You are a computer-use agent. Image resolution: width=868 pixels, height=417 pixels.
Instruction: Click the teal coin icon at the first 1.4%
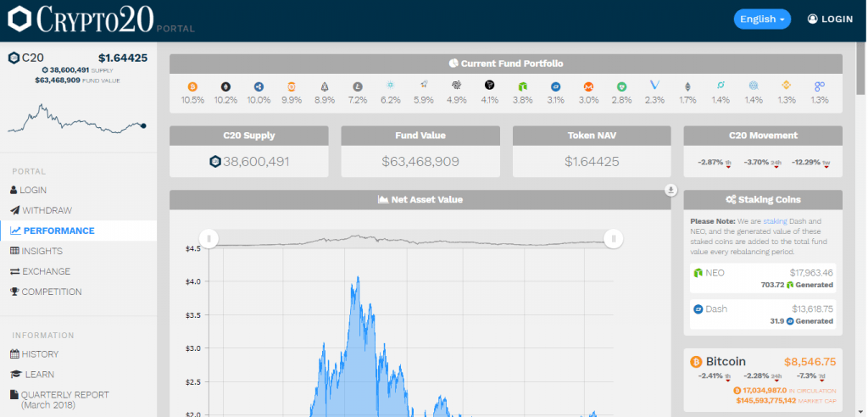pos(721,86)
